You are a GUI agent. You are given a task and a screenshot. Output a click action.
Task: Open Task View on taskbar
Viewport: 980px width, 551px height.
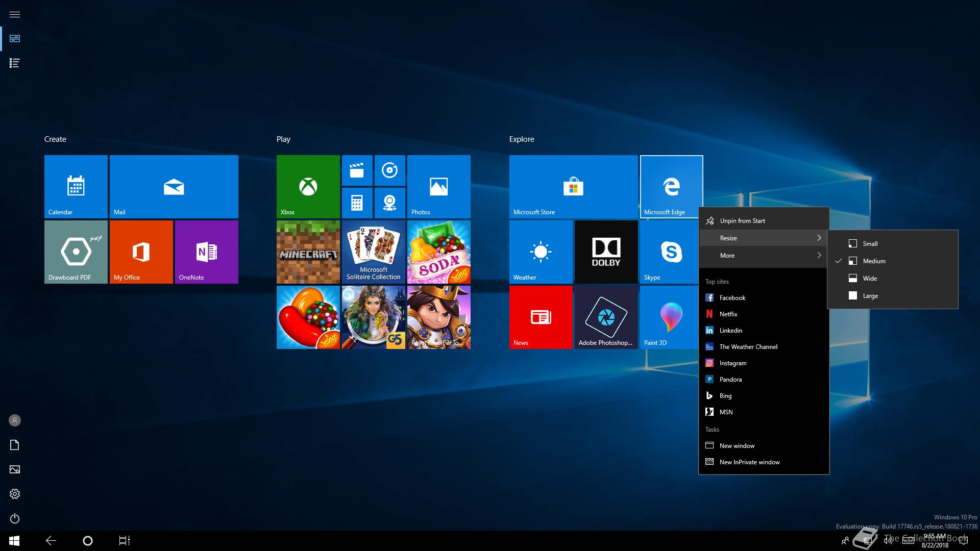pos(125,541)
